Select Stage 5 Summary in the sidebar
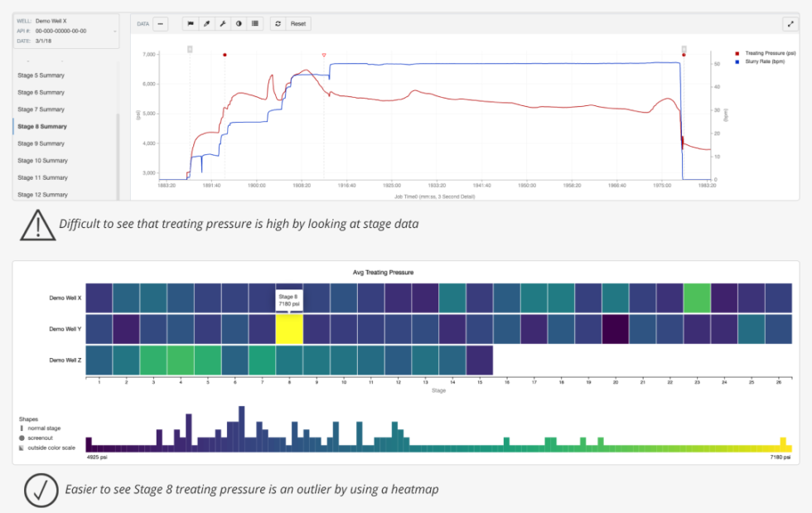The image size is (812, 513). pyautogui.click(x=43, y=75)
